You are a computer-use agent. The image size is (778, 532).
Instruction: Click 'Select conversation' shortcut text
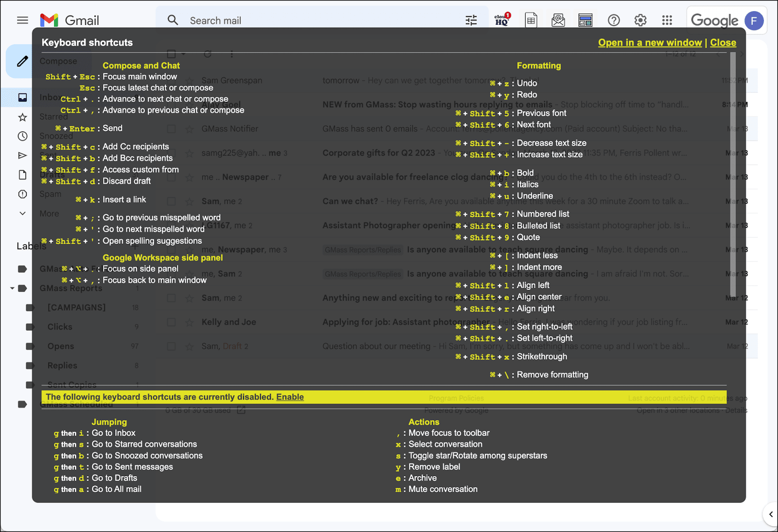click(x=445, y=444)
